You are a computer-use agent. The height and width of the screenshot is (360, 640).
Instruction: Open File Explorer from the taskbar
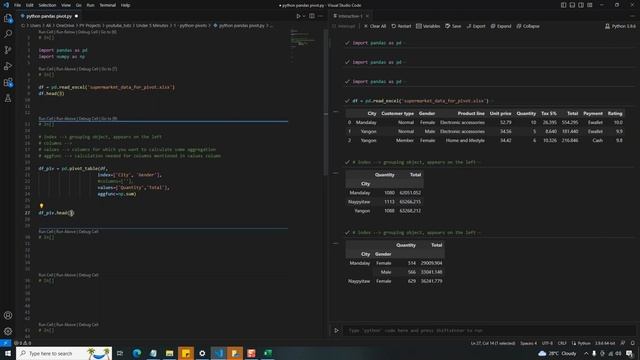[x=169, y=353]
